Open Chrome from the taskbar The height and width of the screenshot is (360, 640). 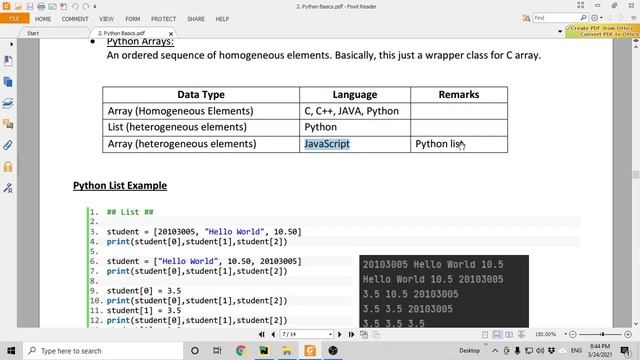[x=241, y=351]
